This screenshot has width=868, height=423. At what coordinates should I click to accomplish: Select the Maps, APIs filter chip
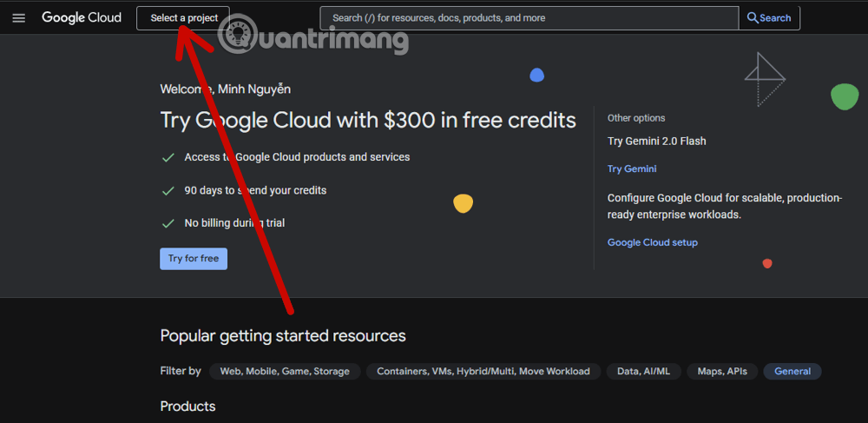click(721, 371)
